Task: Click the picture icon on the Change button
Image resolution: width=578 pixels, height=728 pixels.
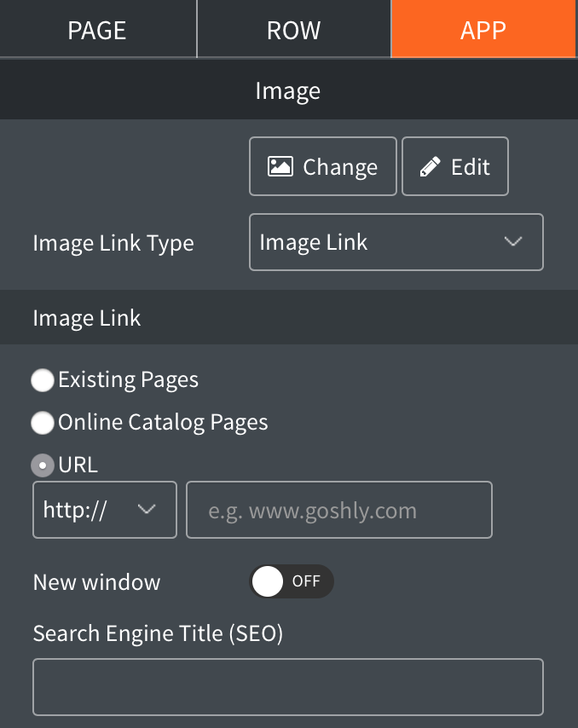Action: 280,166
